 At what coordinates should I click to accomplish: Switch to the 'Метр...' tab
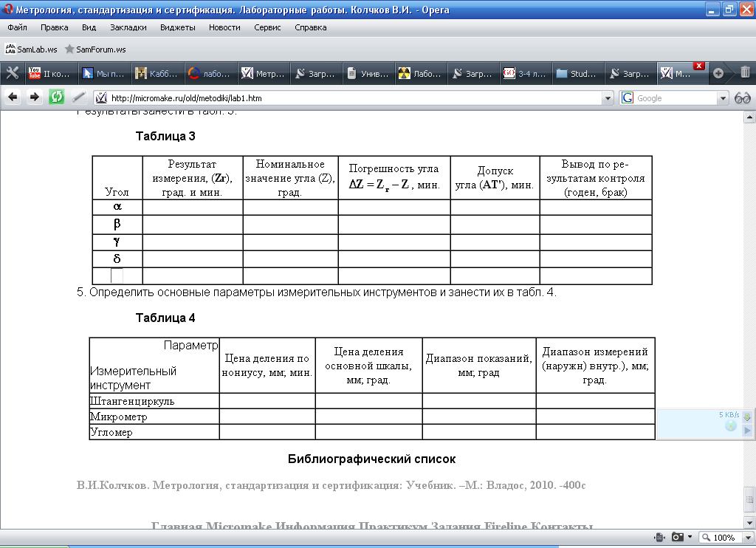[263, 73]
